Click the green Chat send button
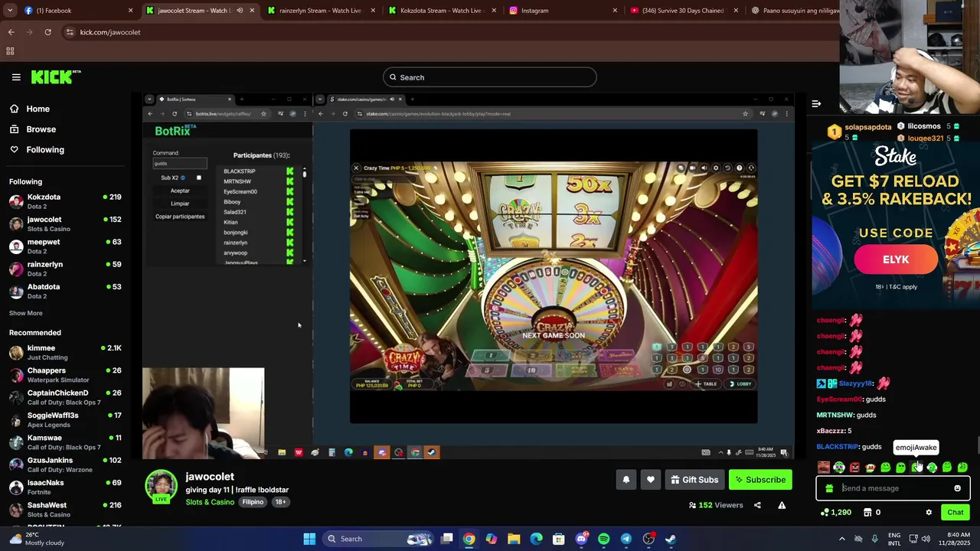Screen dimensions: 980x551 955,513
